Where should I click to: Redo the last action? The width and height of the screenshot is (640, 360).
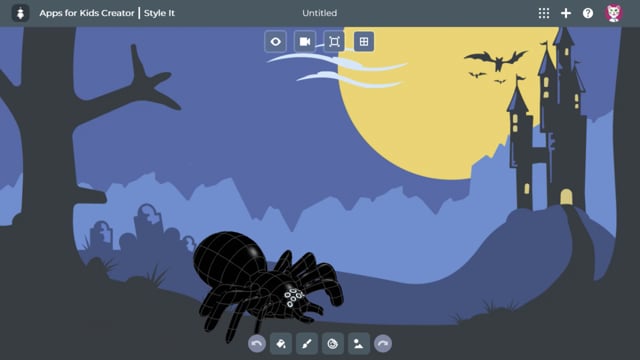[383, 344]
